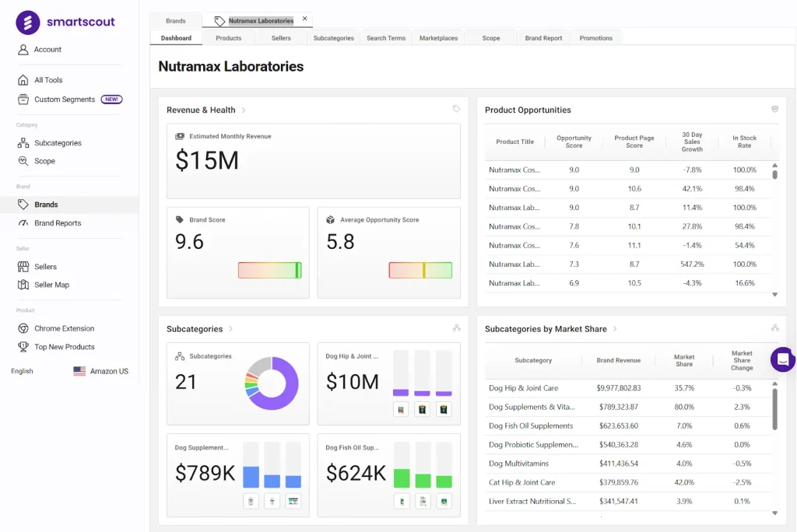This screenshot has height=532, width=797.
Task: Open Custom Segments icon in sidebar
Action: click(x=23, y=99)
